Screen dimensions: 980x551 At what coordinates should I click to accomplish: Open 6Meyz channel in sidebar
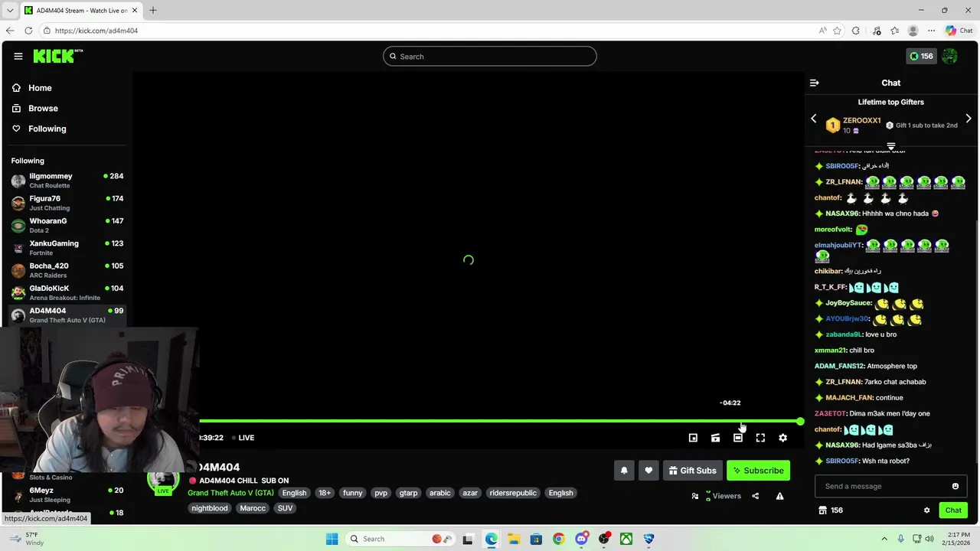[67, 494]
